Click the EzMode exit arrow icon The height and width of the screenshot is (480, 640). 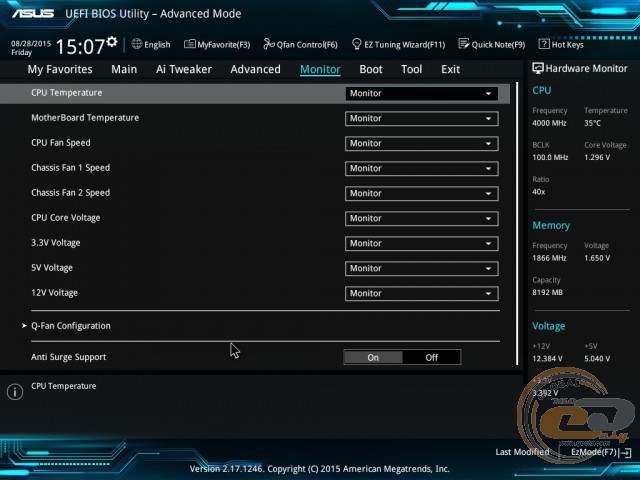[625, 452]
